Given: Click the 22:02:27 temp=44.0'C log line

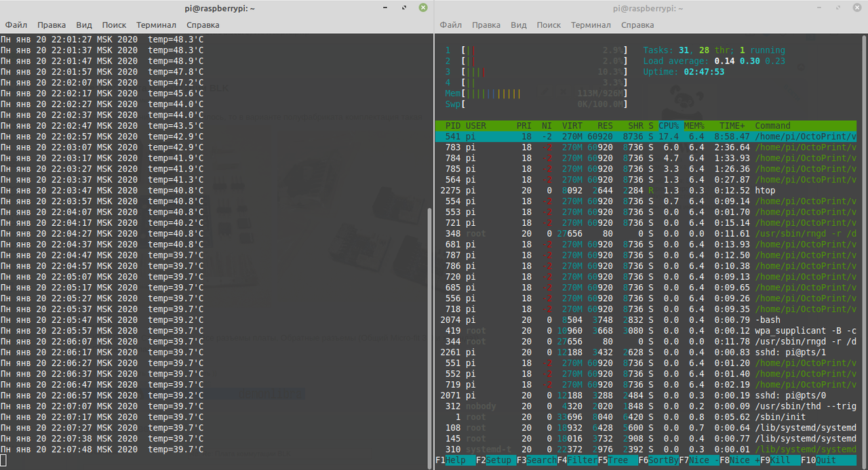Looking at the screenshot, I should 102,104.
